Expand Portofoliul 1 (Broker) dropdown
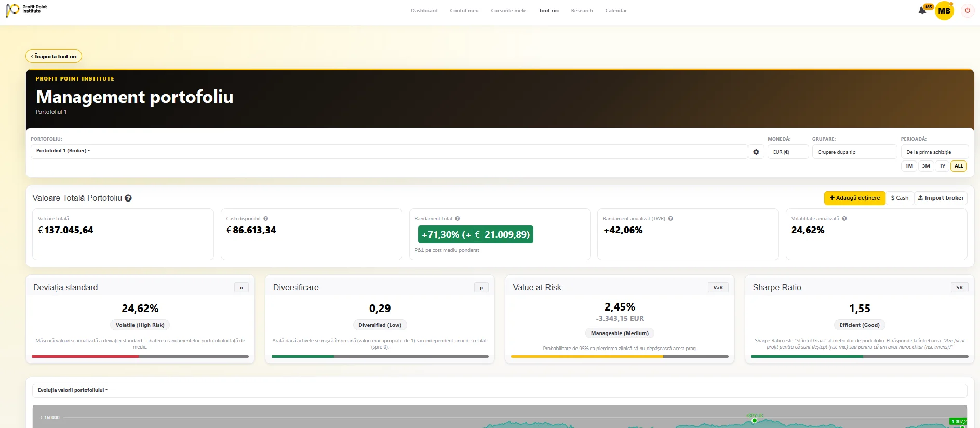 [389, 151]
